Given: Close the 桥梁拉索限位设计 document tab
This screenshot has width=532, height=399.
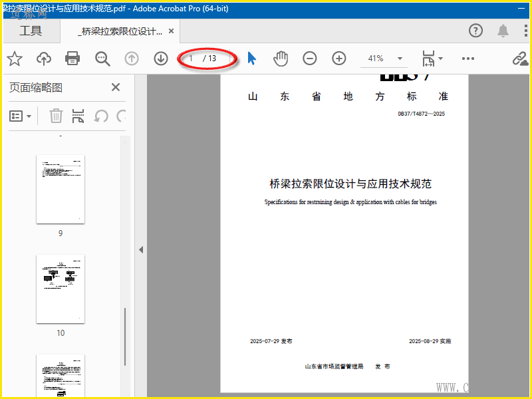Looking at the screenshot, I should (x=172, y=31).
